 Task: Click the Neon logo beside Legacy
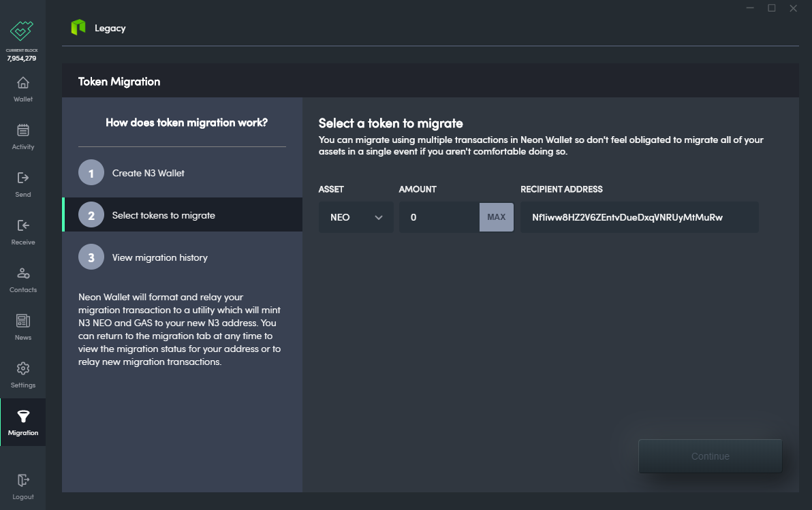[78, 27]
